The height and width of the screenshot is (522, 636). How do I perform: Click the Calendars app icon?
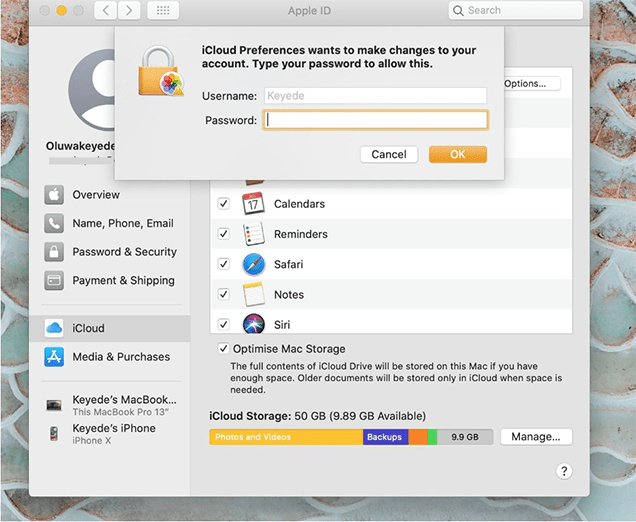254,204
